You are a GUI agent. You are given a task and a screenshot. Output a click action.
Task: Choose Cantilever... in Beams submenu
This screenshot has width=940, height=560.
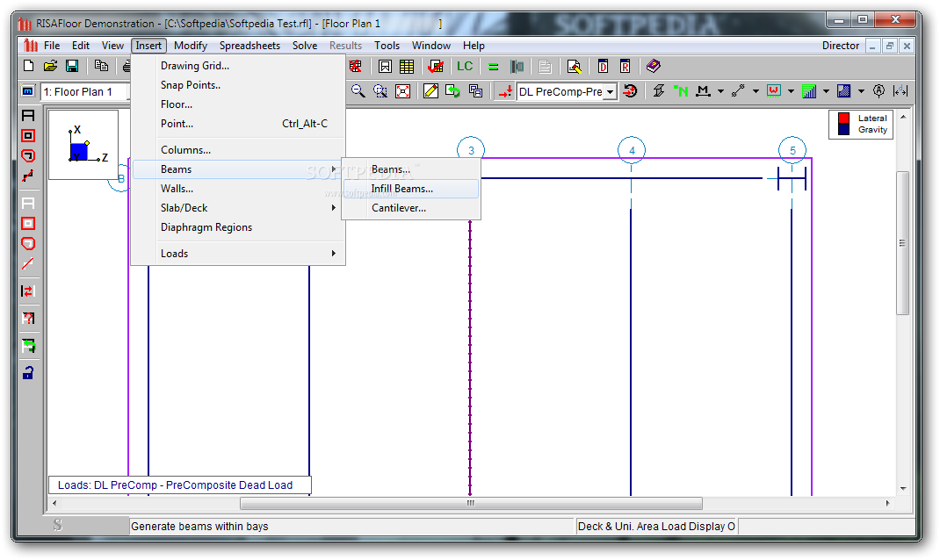(x=411, y=208)
